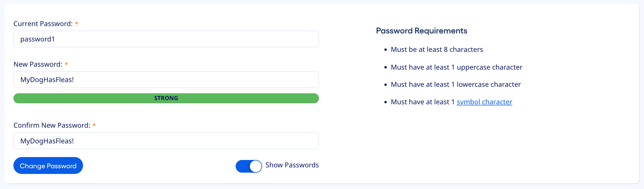Select the MyDogHasFleas! text in New Password
The width and height of the screenshot is (644, 189).
pos(47,79)
